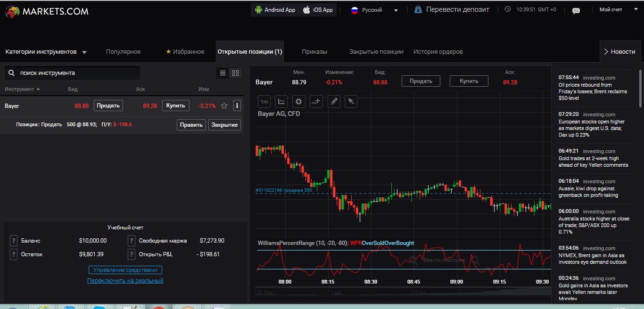Open the История ордеров tab

[x=438, y=52]
